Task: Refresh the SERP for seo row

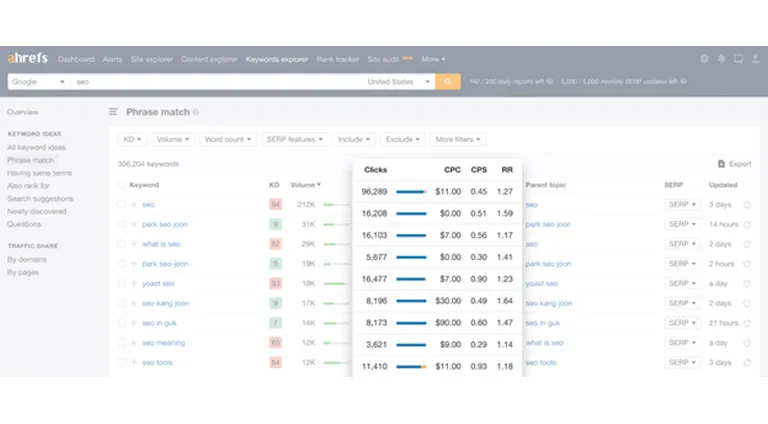Action: point(747,205)
